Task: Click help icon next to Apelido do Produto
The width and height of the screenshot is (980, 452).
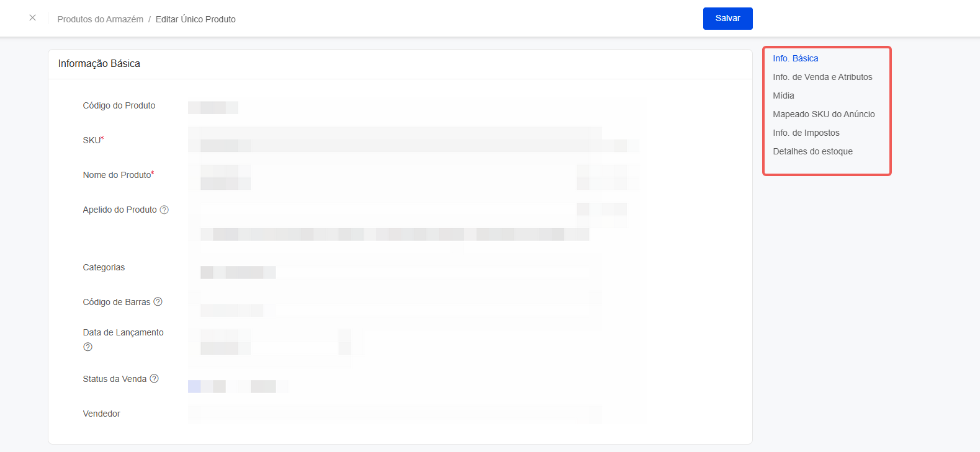Action: click(x=164, y=210)
